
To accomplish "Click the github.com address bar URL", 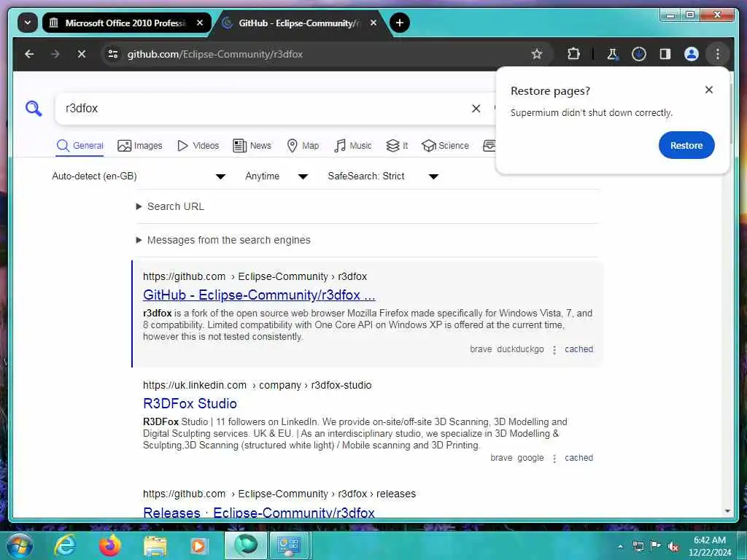I will coord(215,54).
